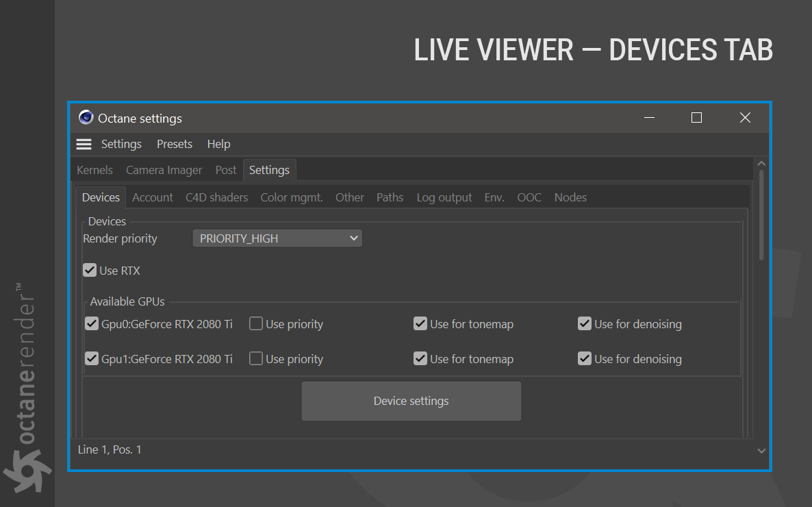Click the scrollbar up arrow
The image size is (812, 507).
click(x=761, y=163)
